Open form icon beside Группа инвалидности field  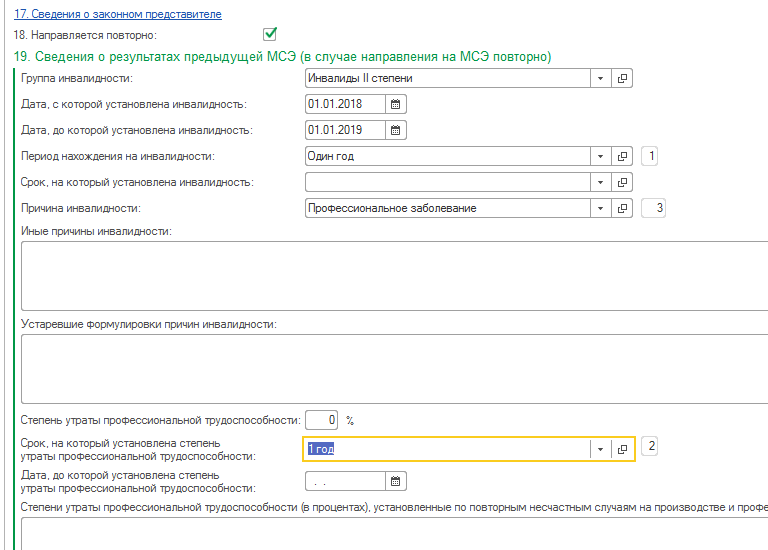click(x=622, y=78)
